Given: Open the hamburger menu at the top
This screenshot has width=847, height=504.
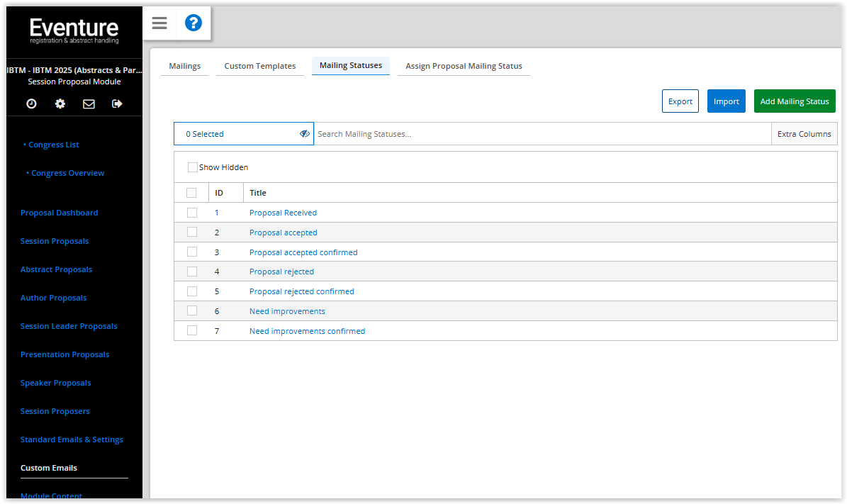Looking at the screenshot, I should click(x=159, y=23).
